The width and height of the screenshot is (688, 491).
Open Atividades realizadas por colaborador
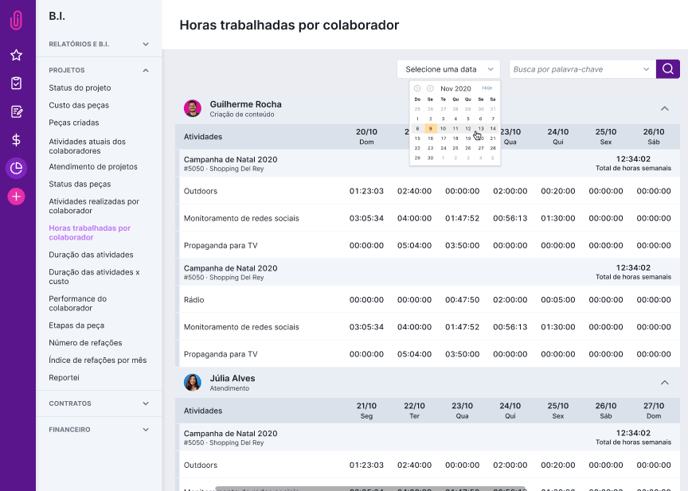pos(94,206)
